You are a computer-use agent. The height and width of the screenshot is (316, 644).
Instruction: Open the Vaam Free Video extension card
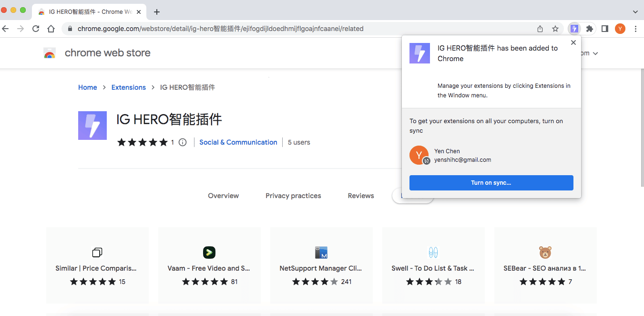click(209, 265)
